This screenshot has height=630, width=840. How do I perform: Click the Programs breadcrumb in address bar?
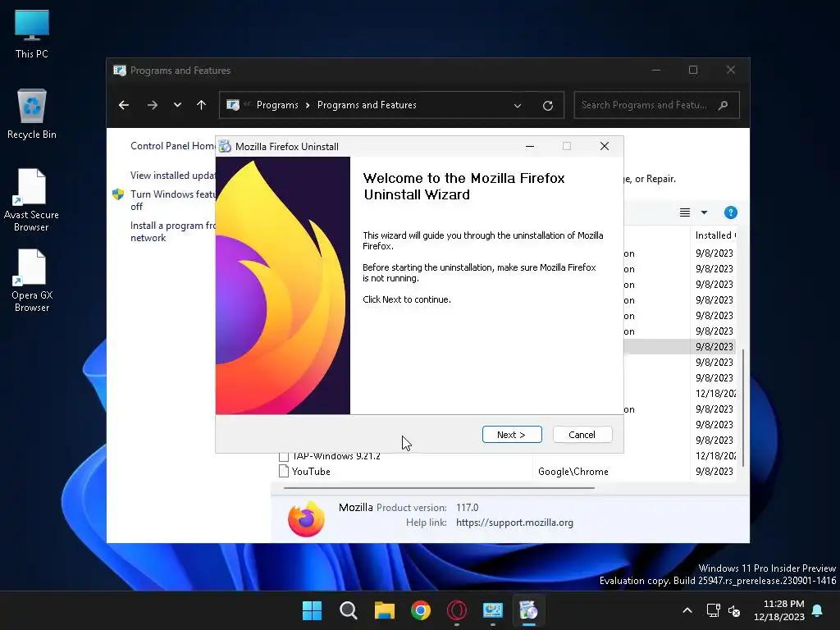point(277,105)
